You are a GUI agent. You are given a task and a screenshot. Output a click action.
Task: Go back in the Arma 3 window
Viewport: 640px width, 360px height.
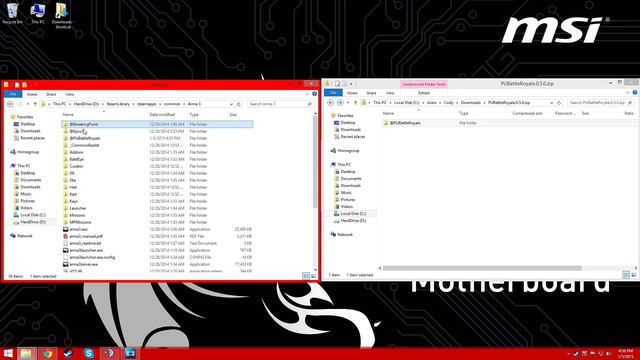pyautogui.click(x=10, y=104)
